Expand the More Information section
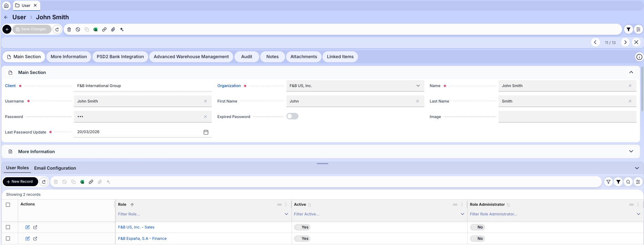Image resolution: width=644 pixels, height=245 pixels. [631, 151]
